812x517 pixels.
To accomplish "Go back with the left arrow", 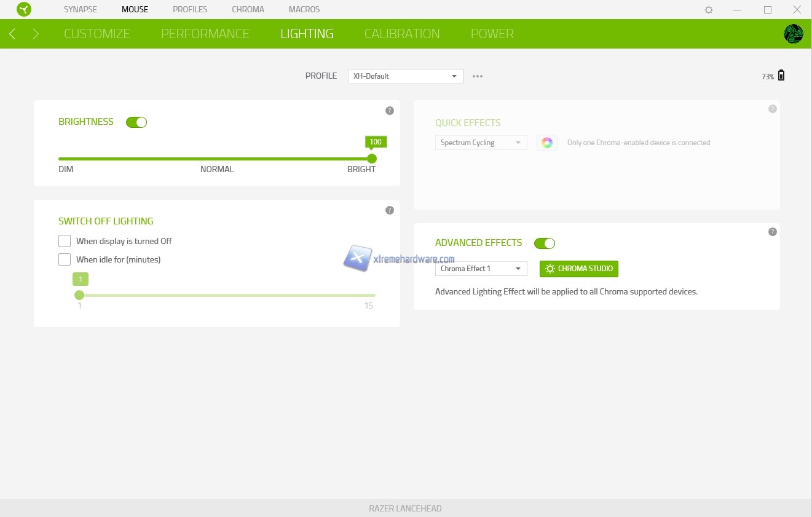I will coord(12,34).
